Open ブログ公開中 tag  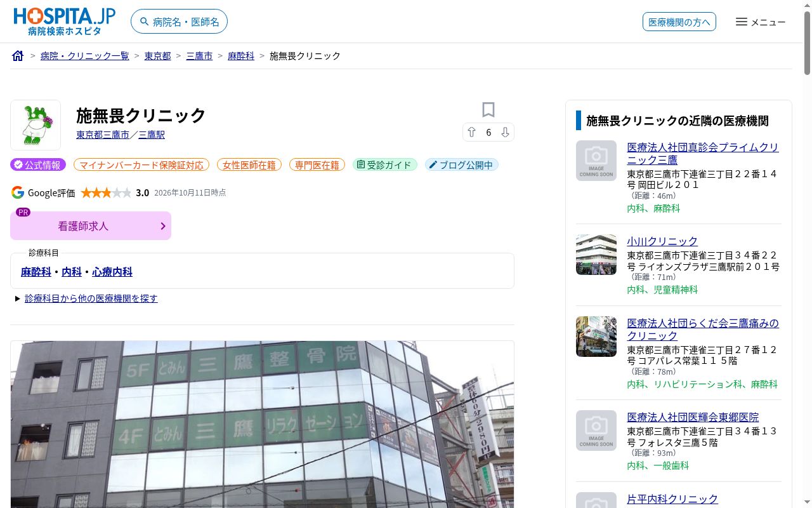[462, 165]
